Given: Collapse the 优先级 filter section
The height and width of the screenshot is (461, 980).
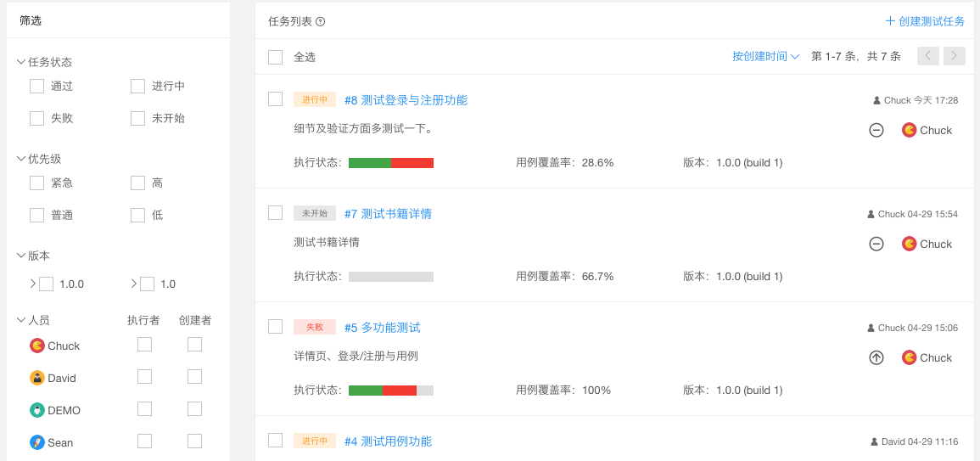Looking at the screenshot, I should tap(21, 159).
